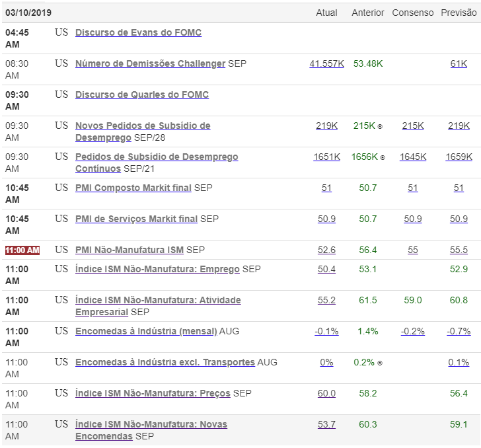Screen dimensions: 481x448
Task: Open Índice ISM Não-Manufatura: Preços link
Action: click(153, 393)
